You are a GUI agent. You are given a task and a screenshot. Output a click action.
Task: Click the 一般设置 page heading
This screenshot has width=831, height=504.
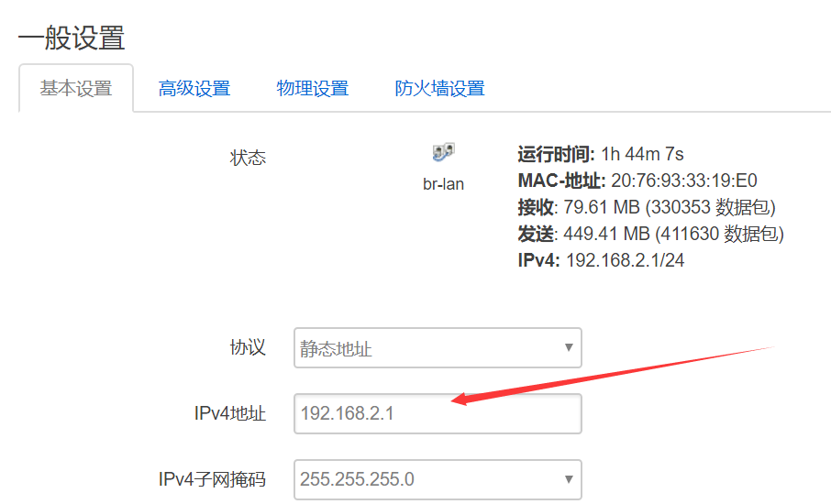pos(72,38)
